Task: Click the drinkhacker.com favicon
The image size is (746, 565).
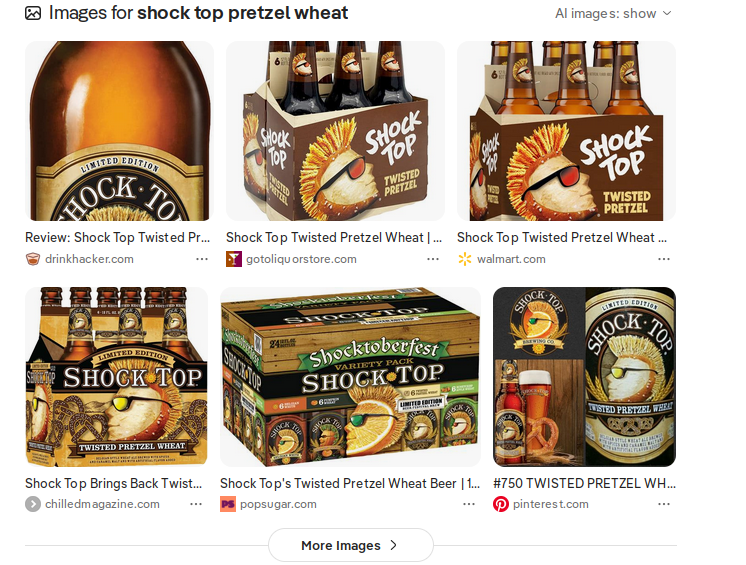Action: [x=32, y=259]
